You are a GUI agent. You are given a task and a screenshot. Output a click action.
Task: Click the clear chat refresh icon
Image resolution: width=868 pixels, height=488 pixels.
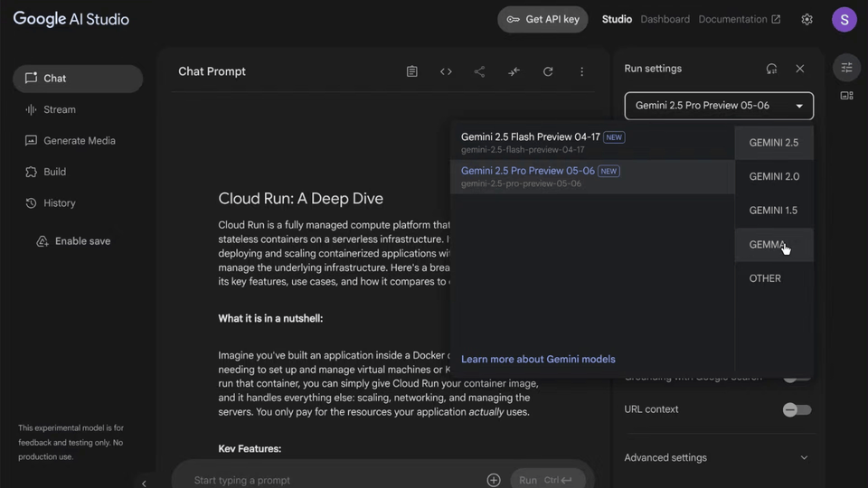tap(548, 71)
